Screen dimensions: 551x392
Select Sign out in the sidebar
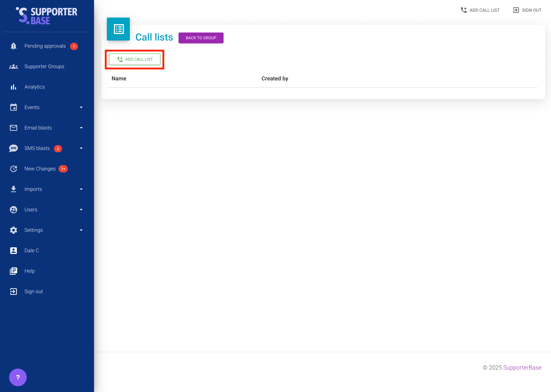click(x=34, y=292)
